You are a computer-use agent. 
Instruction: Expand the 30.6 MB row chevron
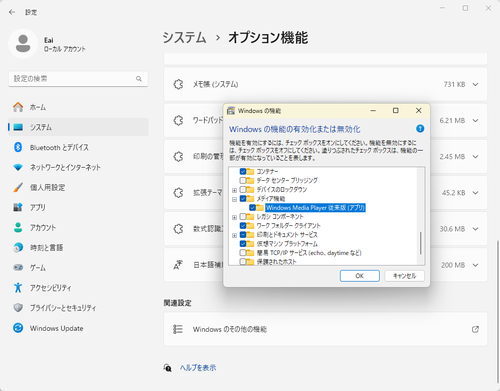pyautogui.click(x=475, y=229)
